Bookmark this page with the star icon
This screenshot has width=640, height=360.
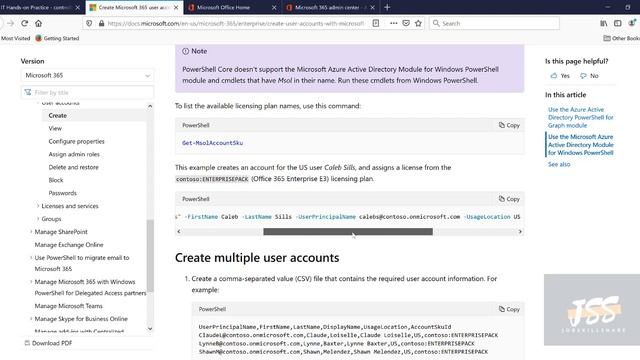[x=418, y=23]
